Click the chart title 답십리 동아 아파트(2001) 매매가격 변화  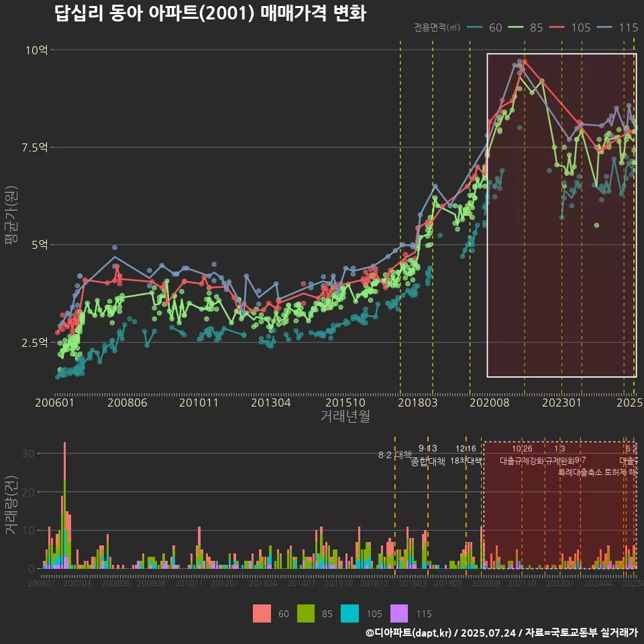point(210,13)
